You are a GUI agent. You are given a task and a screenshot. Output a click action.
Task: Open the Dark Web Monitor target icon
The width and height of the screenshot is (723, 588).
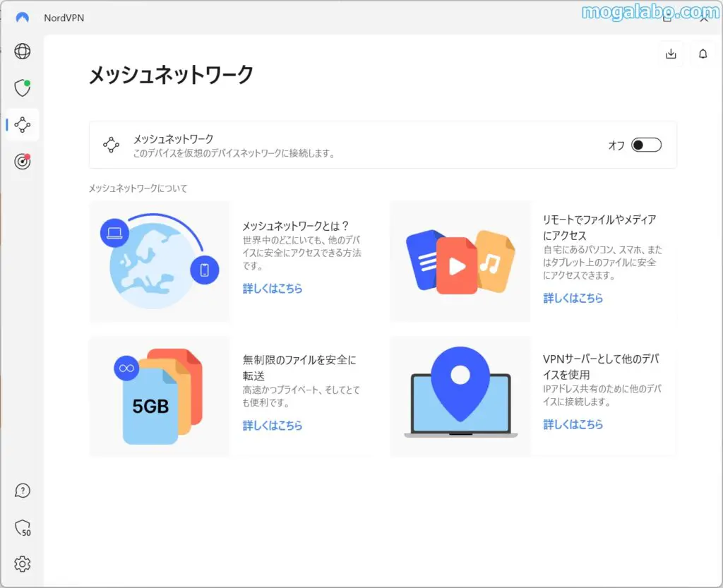click(23, 162)
